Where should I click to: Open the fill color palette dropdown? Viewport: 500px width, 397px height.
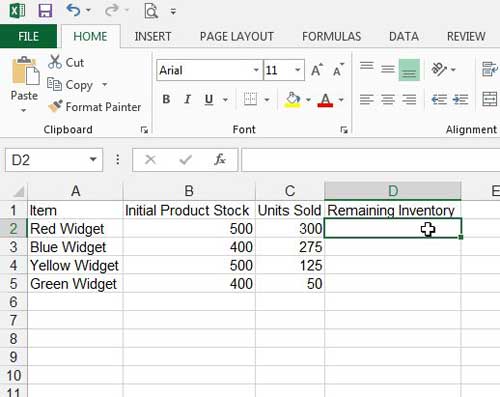308,100
